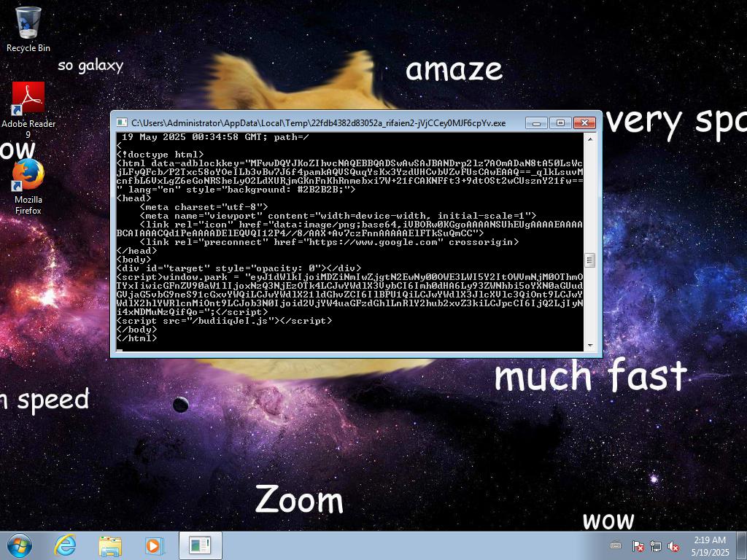Click the console title bar path text
This screenshot has width=747, height=560.
click(318, 122)
